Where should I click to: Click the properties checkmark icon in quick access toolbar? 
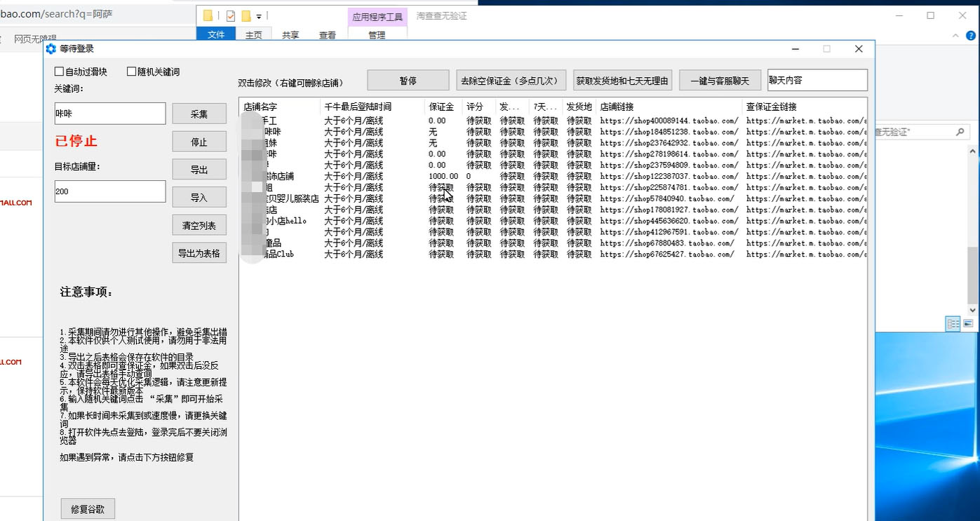point(231,15)
